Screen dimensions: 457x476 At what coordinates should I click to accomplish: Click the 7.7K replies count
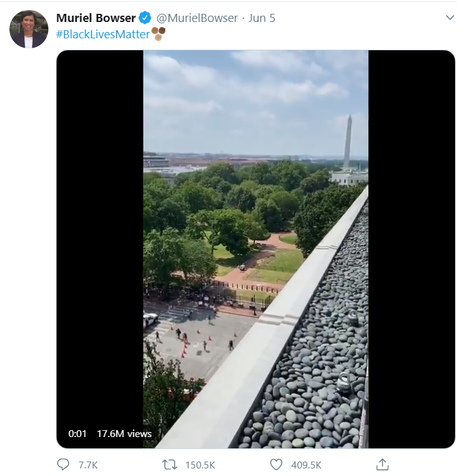[88, 465]
